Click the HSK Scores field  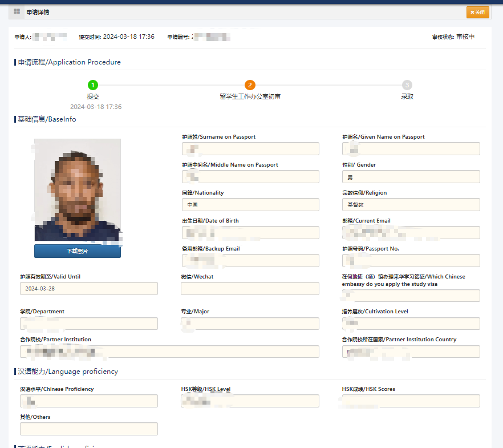pyautogui.click(x=411, y=401)
